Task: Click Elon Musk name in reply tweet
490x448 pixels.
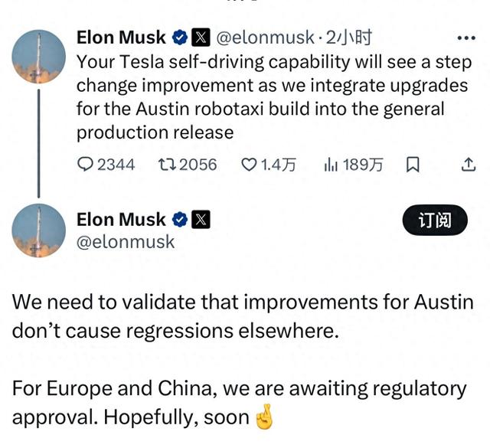Action: click(x=121, y=220)
